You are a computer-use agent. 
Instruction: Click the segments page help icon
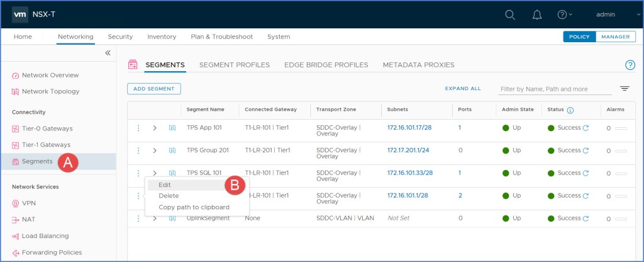click(x=630, y=65)
